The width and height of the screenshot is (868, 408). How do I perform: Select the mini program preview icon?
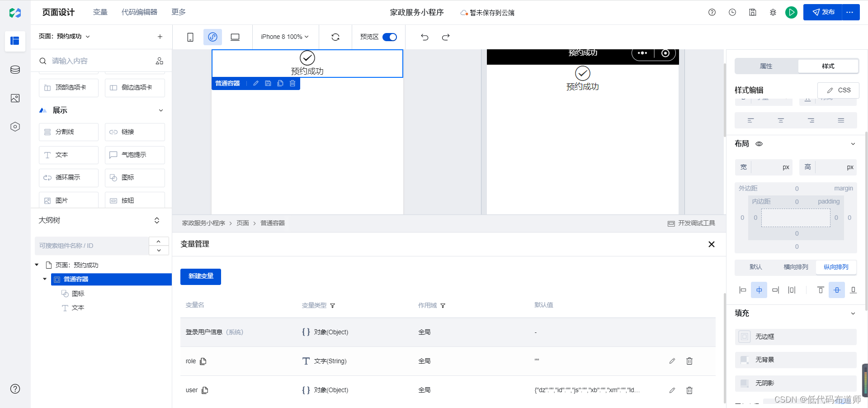coord(212,37)
